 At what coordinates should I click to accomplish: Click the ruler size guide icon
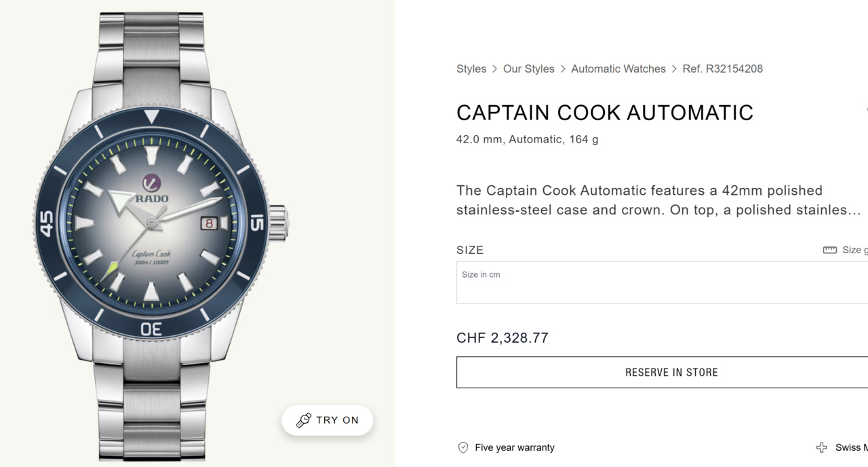(x=829, y=250)
